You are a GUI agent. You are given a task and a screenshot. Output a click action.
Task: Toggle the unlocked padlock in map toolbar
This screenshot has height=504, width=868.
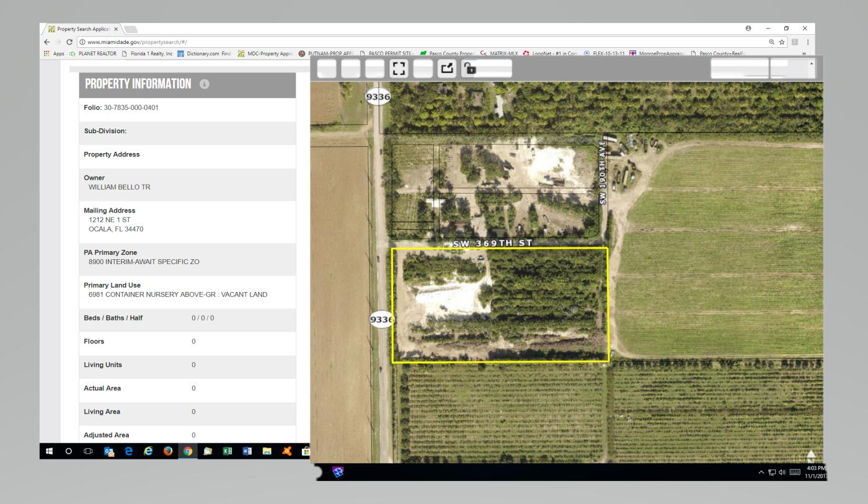coord(471,68)
